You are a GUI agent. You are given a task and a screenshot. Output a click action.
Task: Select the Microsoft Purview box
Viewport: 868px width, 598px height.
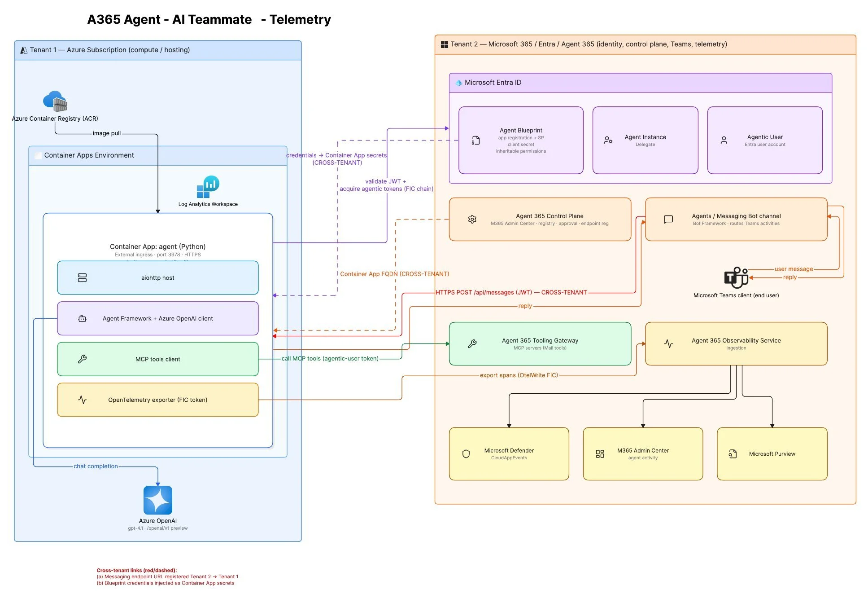point(772,454)
